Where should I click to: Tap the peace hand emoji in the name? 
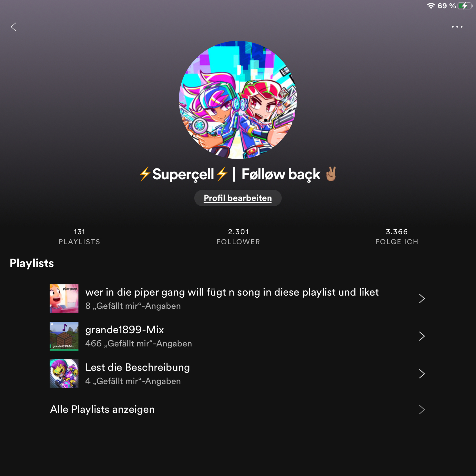click(x=331, y=174)
